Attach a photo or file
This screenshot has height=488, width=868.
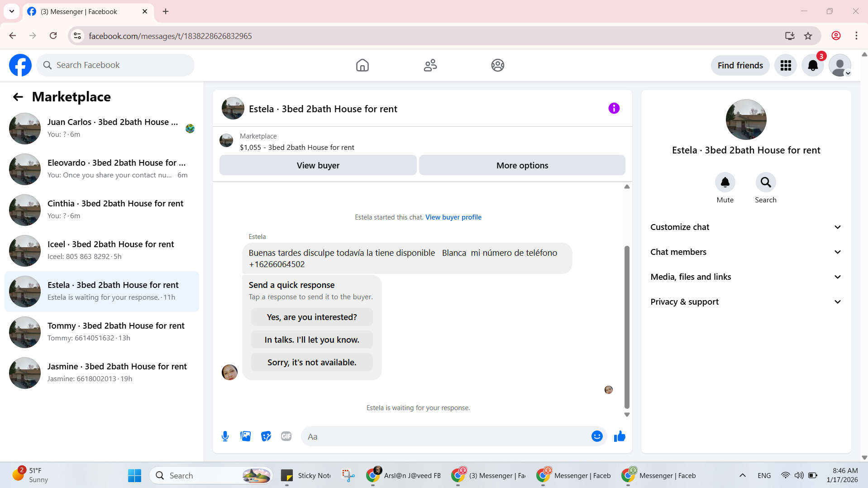(x=246, y=436)
